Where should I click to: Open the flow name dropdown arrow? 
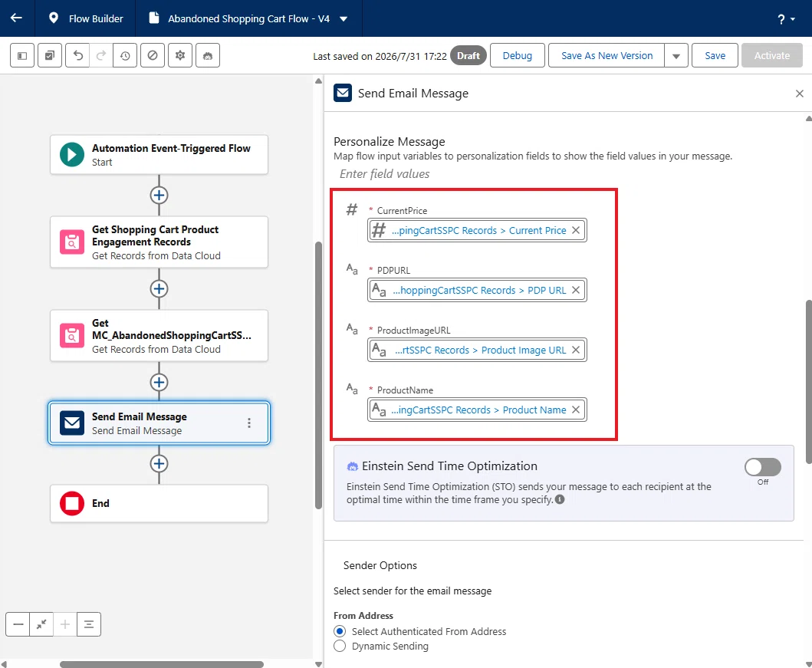344,18
